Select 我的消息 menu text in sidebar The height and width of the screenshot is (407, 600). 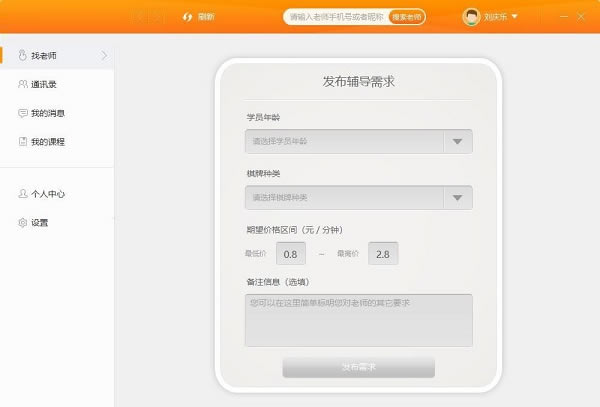pos(48,113)
